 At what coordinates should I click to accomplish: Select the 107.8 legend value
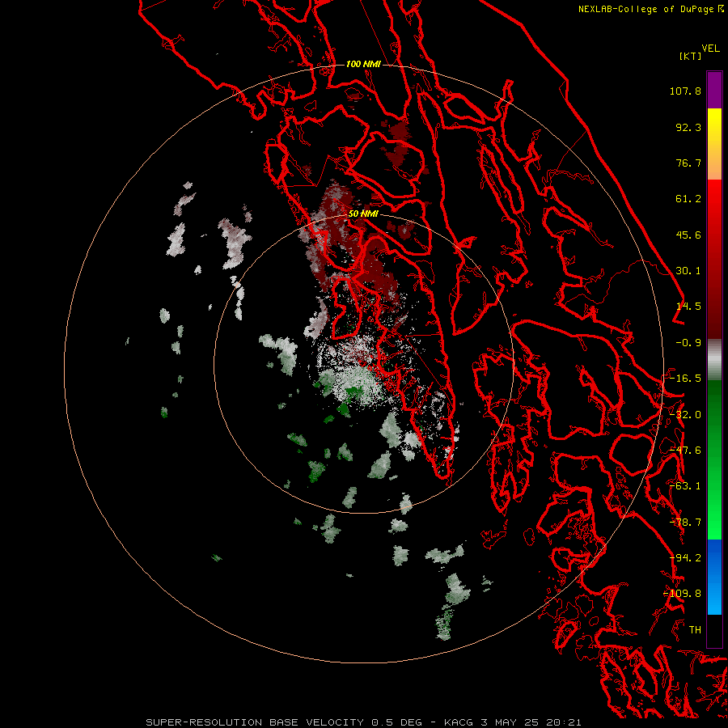click(x=685, y=91)
